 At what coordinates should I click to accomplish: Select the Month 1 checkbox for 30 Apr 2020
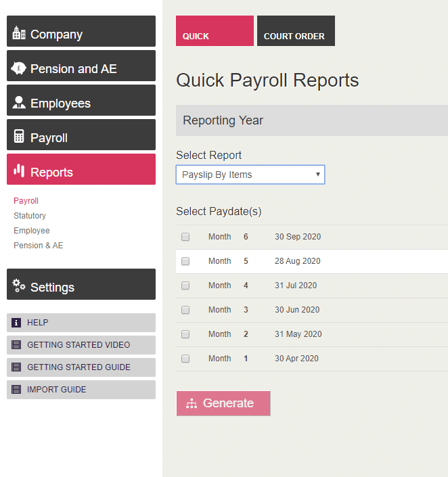pos(185,359)
